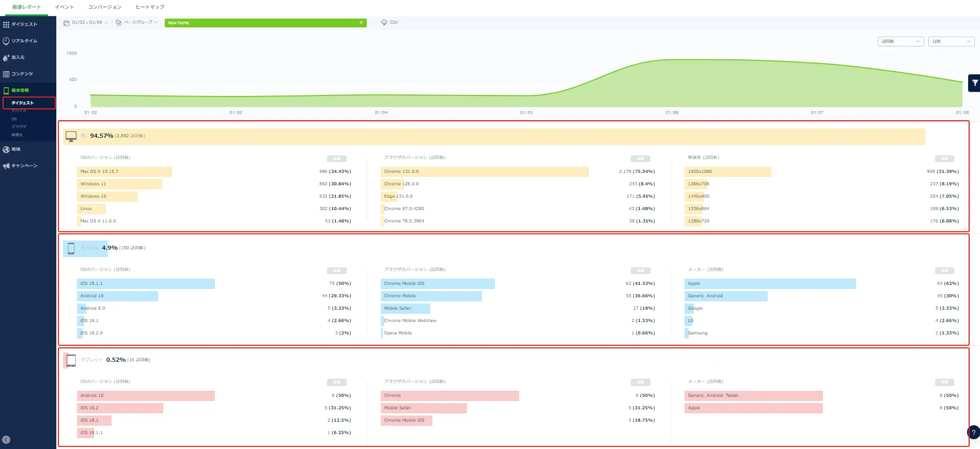Click the help question mark icon
Viewport: 980px width, 449px height.
click(973, 432)
